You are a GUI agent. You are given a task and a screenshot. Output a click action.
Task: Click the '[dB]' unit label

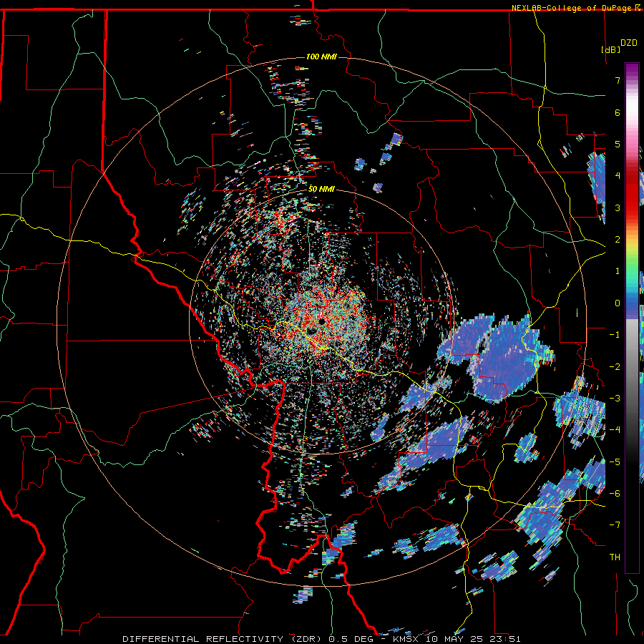[x=610, y=49]
